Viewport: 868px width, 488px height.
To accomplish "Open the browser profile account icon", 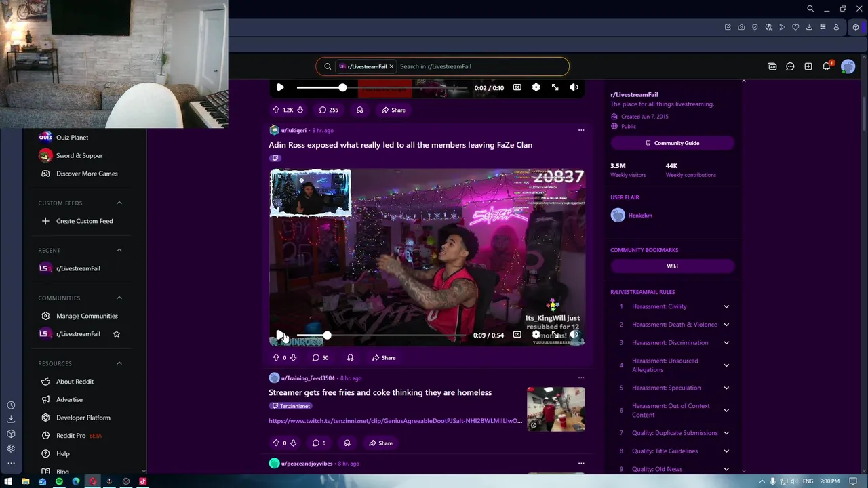I will [836, 27].
